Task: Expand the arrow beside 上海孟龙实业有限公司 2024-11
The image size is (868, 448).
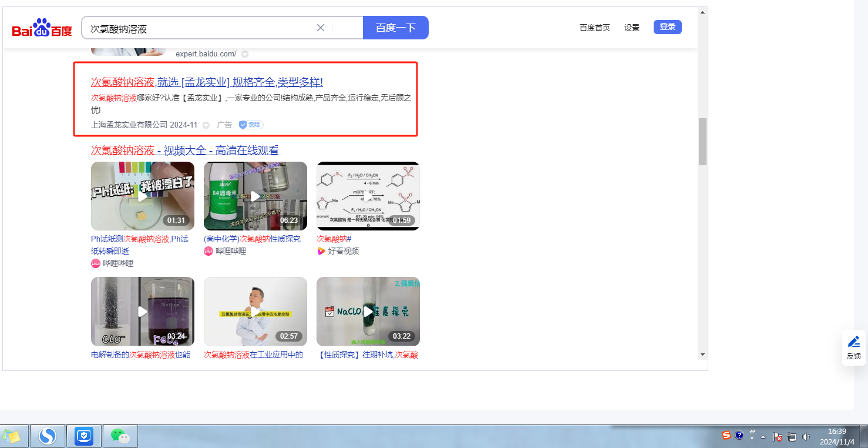Action: tap(206, 125)
